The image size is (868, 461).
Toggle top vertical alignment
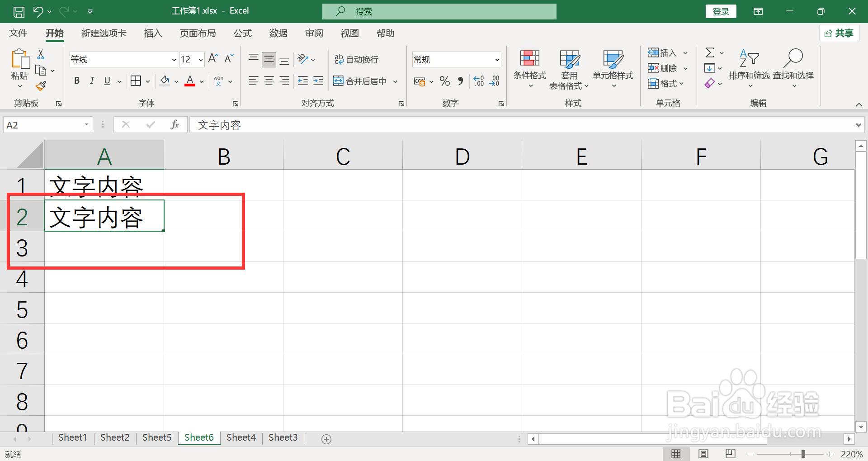(x=254, y=59)
